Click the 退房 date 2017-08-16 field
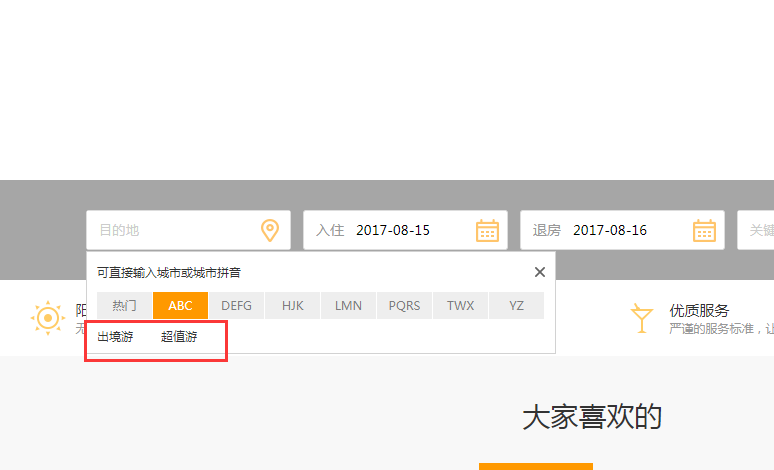774x470 pixels. click(x=610, y=230)
